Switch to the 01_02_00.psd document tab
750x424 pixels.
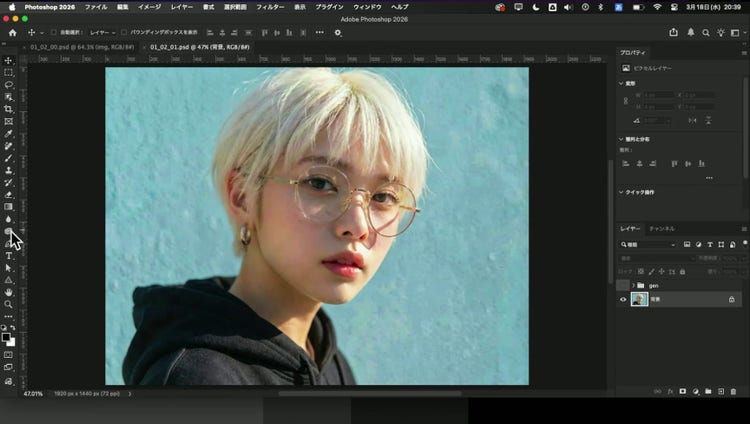[82, 46]
